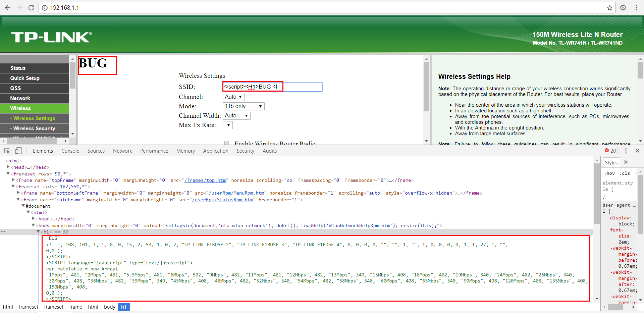Open the Mode 11b only dropdown
Viewport: 644px width, 313px height.
(244, 106)
